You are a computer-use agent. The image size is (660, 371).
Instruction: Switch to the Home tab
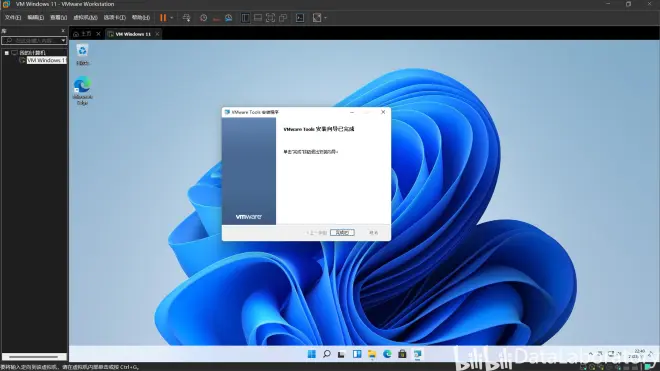[82, 34]
